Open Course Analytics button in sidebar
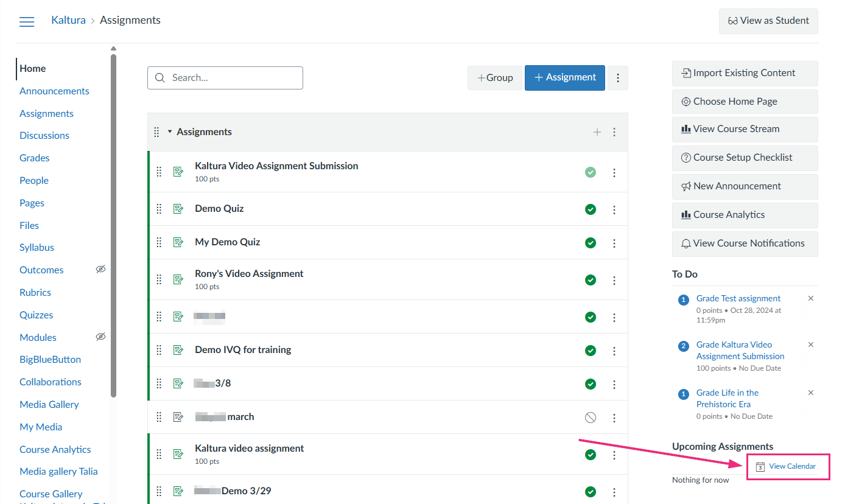Viewport: 845px width, 504px height. click(x=745, y=215)
